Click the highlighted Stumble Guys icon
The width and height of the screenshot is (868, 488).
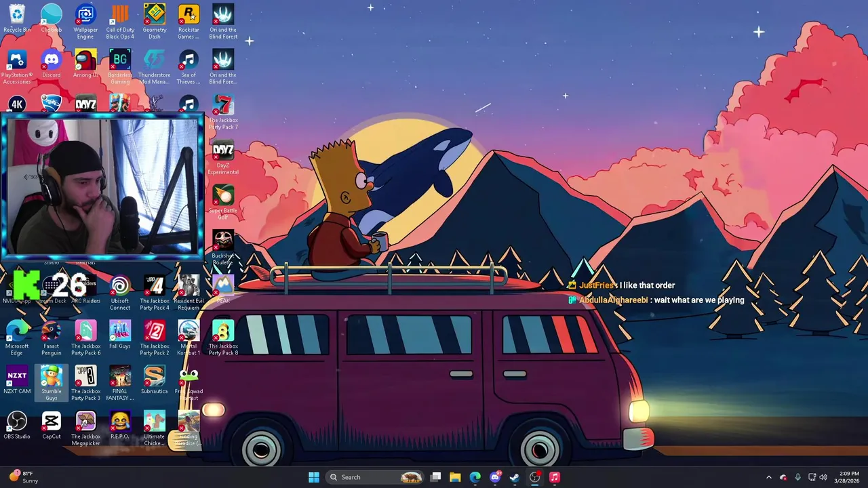click(x=52, y=384)
